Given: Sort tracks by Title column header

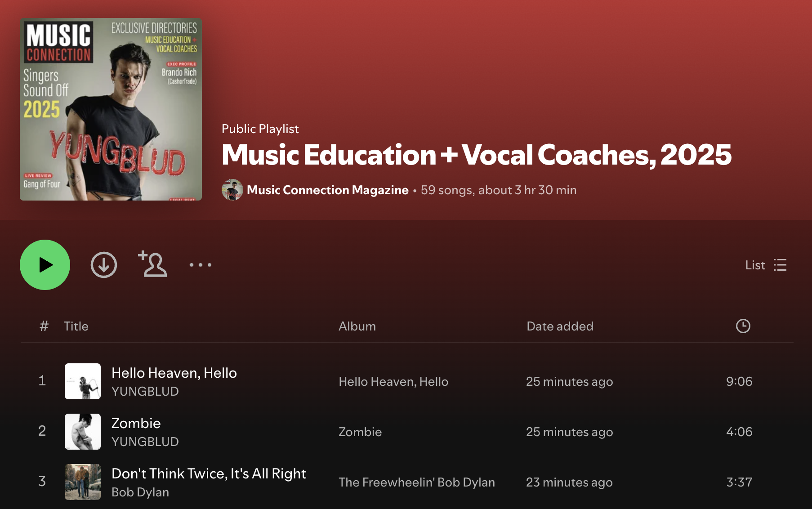Looking at the screenshot, I should [76, 326].
